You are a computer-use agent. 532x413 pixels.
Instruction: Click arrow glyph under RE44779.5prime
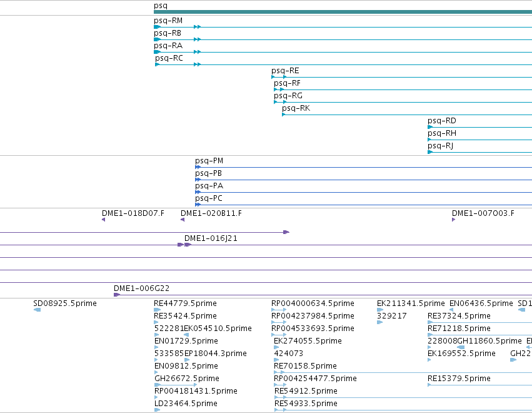point(157,310)
